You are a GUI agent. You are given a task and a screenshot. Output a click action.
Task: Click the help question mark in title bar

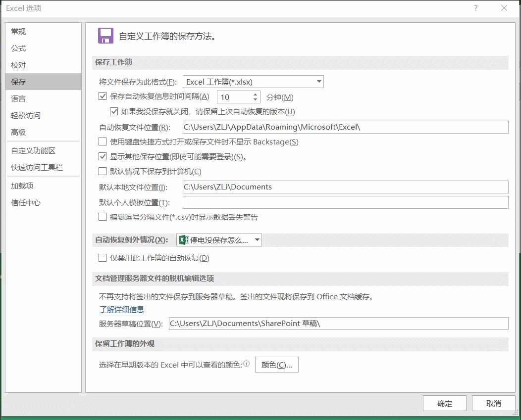476,8
